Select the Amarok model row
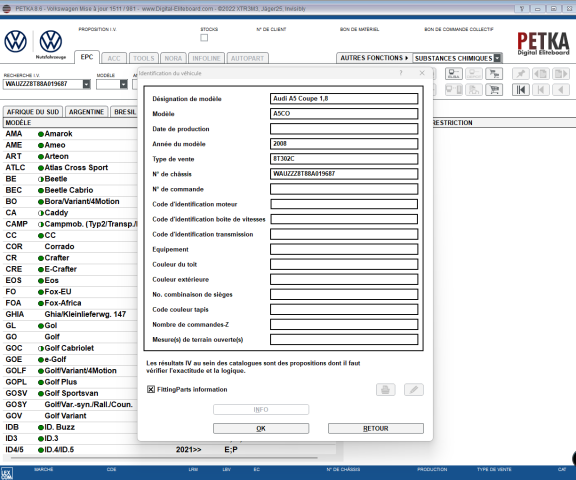Image resolution: width=576 pixels, height=480 pixels. click(70, 134)
